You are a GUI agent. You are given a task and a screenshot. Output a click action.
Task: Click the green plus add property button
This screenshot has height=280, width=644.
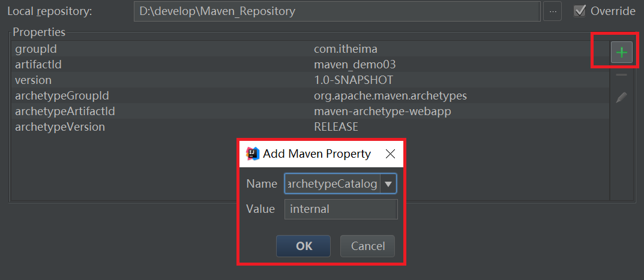(621, 52)
